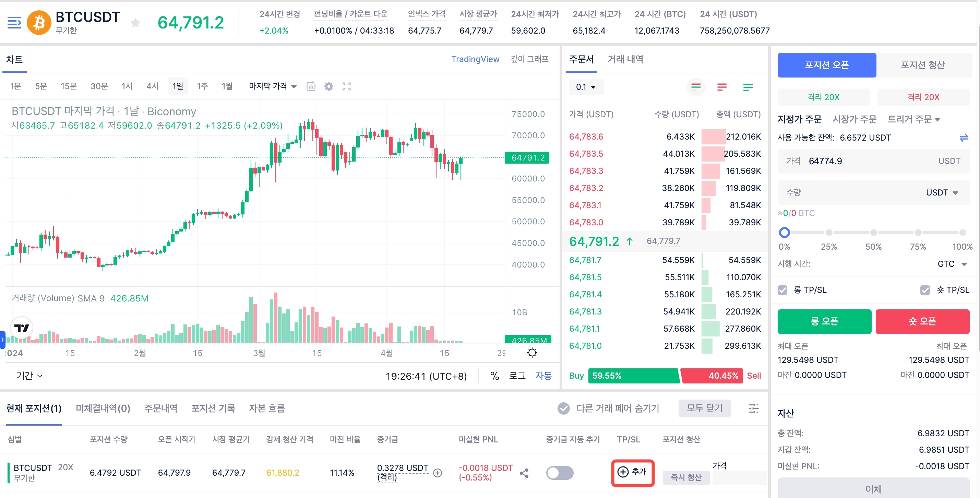Open the hamburger menu beside BTCUSDT
Image resolution: width=980 pixels, height=498 pixels.
pos(14,23)
